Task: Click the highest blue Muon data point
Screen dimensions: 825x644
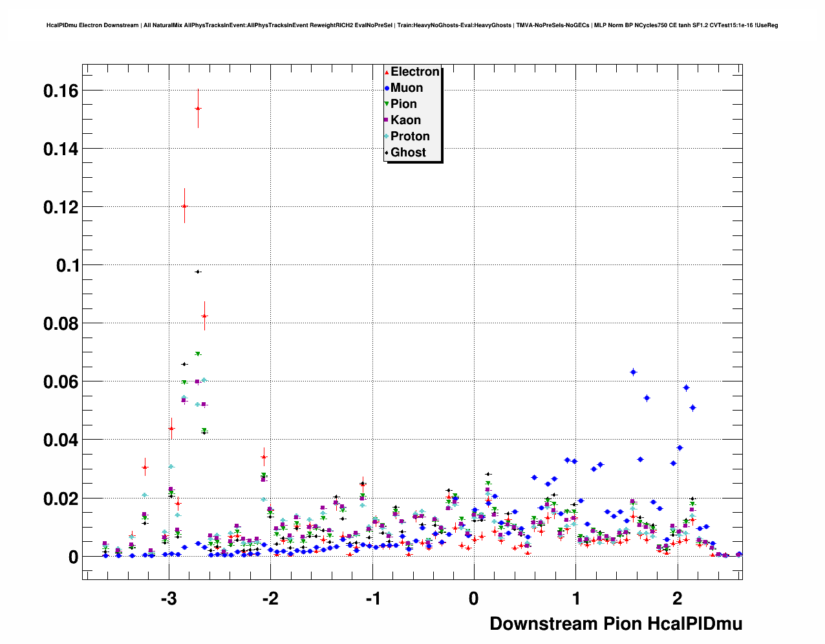Action: point(634,372)
